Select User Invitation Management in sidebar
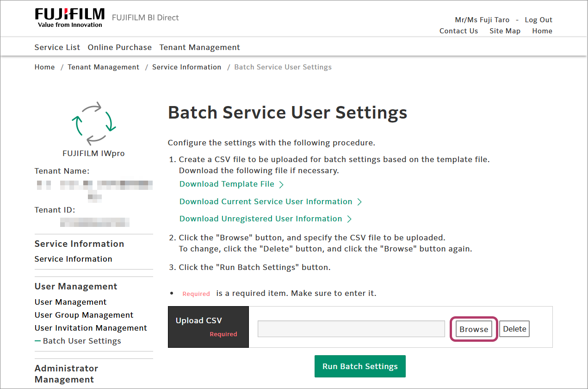The height and width of the screenshot is (389, 588). coord(91,328)
